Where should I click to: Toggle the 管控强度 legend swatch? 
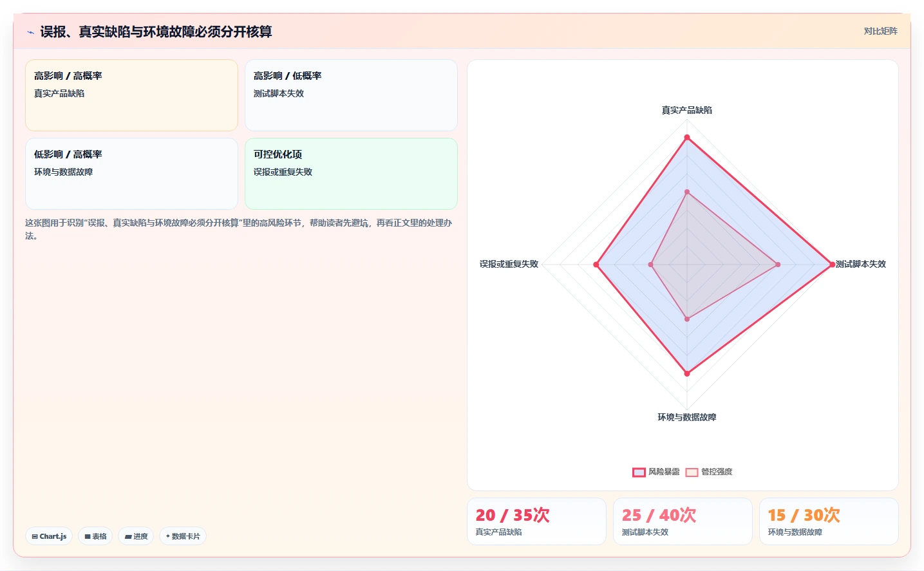tap(692, 472)
